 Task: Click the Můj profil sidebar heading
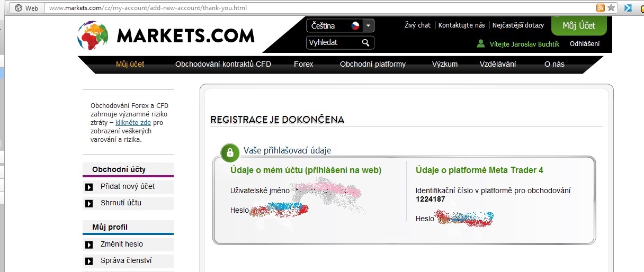click(110, 227)
